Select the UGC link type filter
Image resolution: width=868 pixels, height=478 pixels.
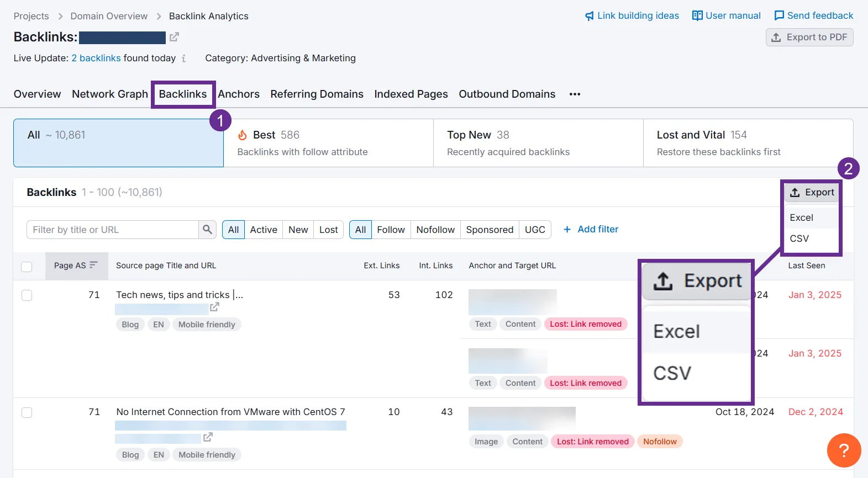tap(535, 230)
